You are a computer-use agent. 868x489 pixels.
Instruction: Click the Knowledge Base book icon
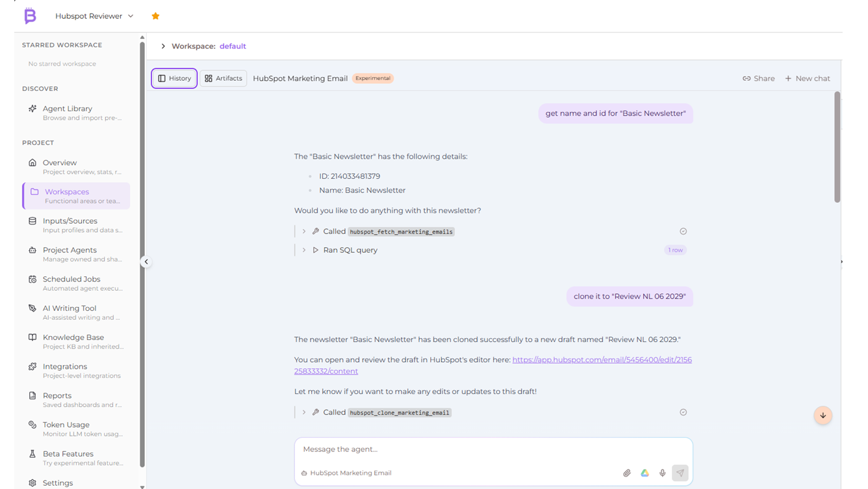pyautogui.click(x=32, y=337)
